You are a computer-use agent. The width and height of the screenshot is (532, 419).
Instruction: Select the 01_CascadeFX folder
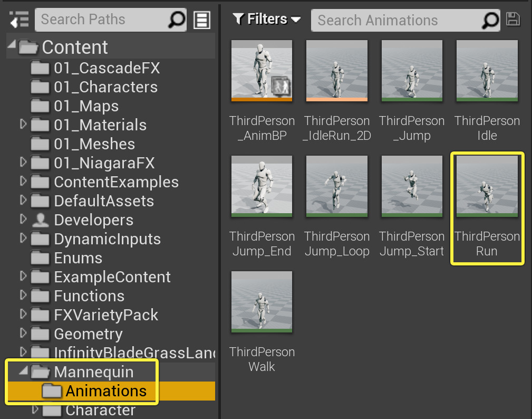click(107, 68)
